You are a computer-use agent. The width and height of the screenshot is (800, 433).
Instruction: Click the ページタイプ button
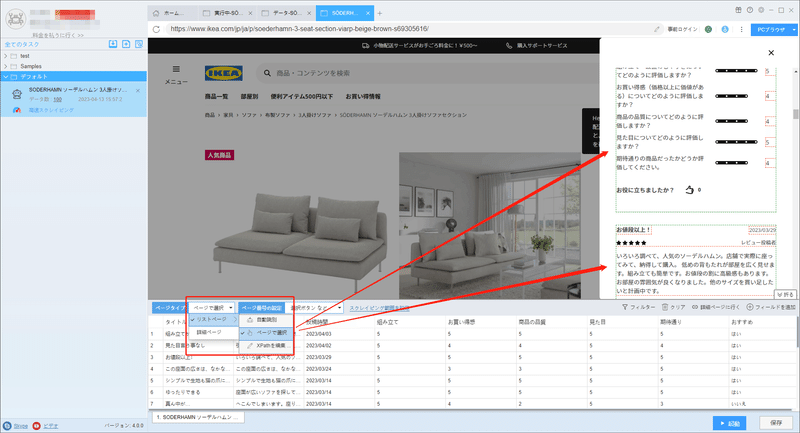(x=170, y=308)
